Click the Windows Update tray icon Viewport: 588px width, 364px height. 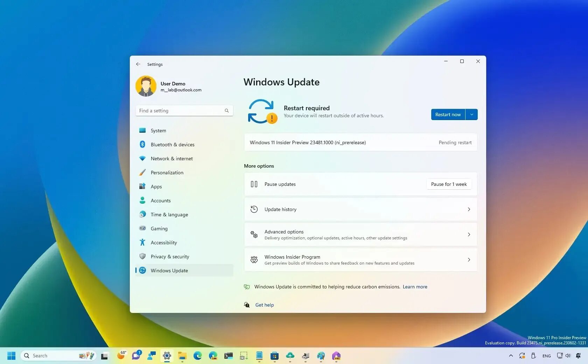(522, 356)
